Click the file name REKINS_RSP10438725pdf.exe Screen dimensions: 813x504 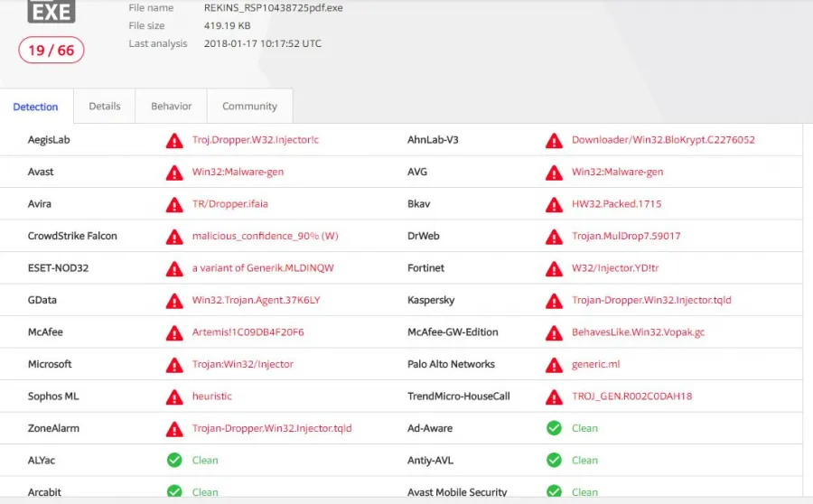click(x=273, y=8)
